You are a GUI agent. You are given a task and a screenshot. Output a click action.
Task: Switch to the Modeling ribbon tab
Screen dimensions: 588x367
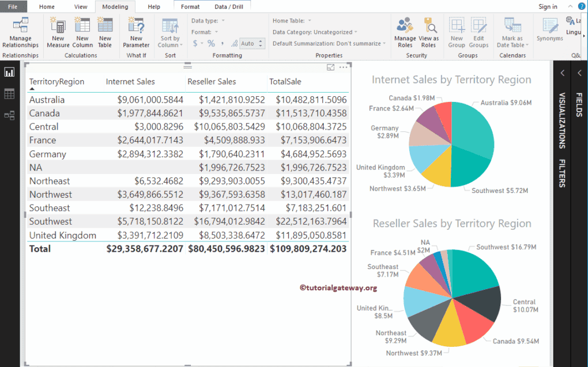114,7
